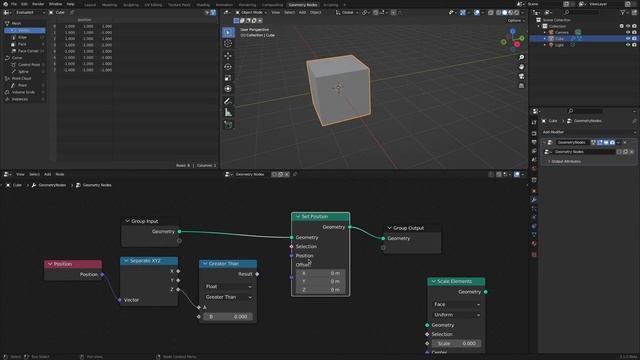Image resolution: width=640 pixels, height=360 pixels.
Task: Disable Cube in renders camera icon
Action: click(634, 38)
